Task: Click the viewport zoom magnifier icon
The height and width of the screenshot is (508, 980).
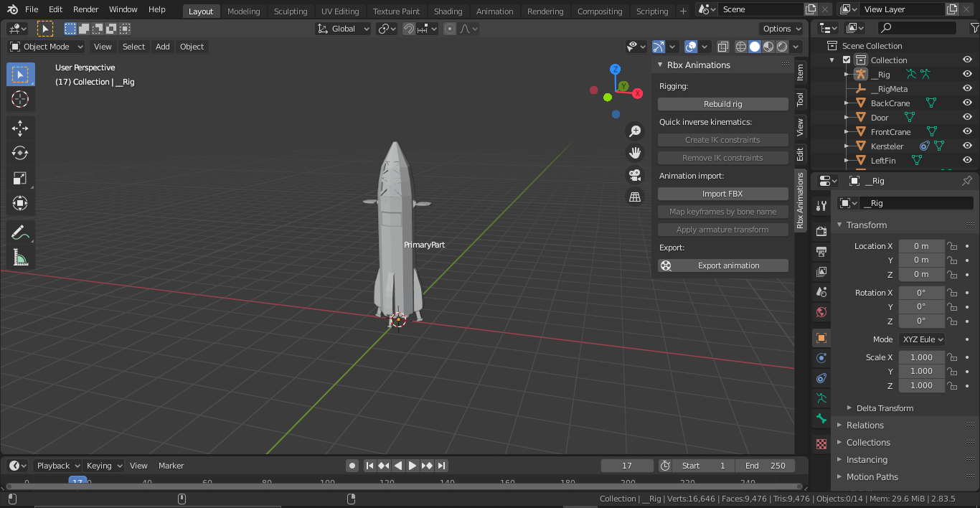Action: [635, 131]
